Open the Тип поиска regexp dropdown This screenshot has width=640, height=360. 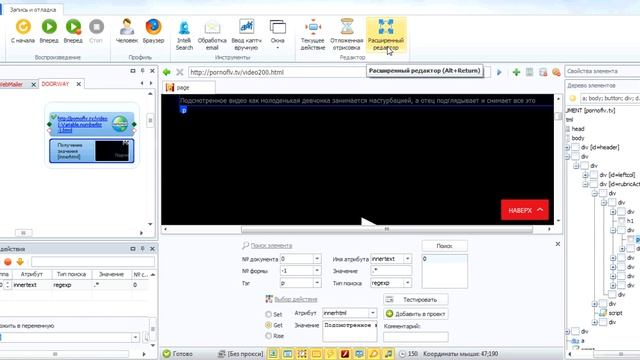(407, 282)
